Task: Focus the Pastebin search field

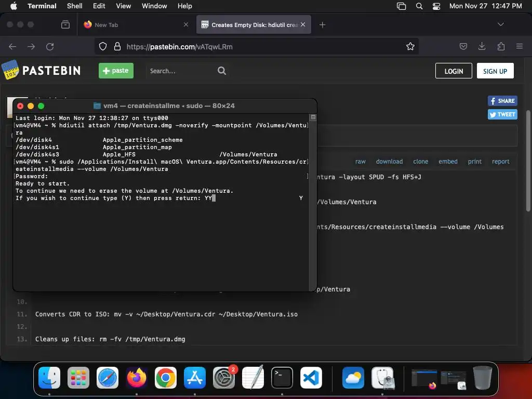Action: click(181, 71)
